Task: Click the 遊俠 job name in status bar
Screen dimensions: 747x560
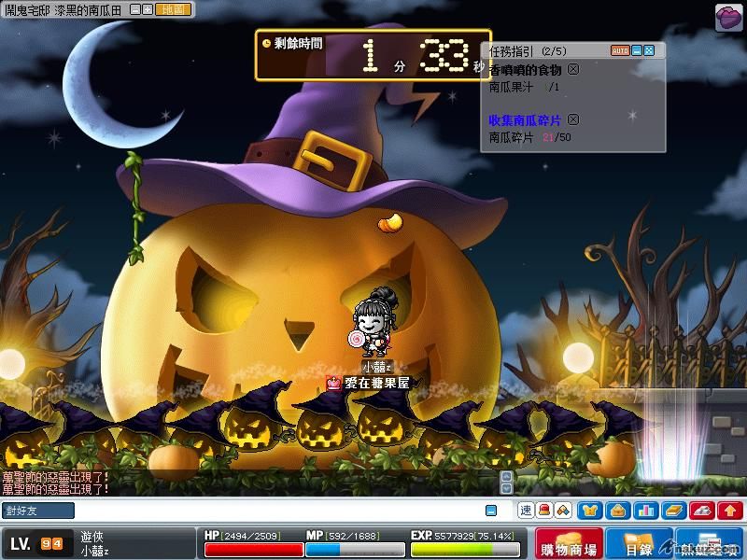Action: (92, 537)
